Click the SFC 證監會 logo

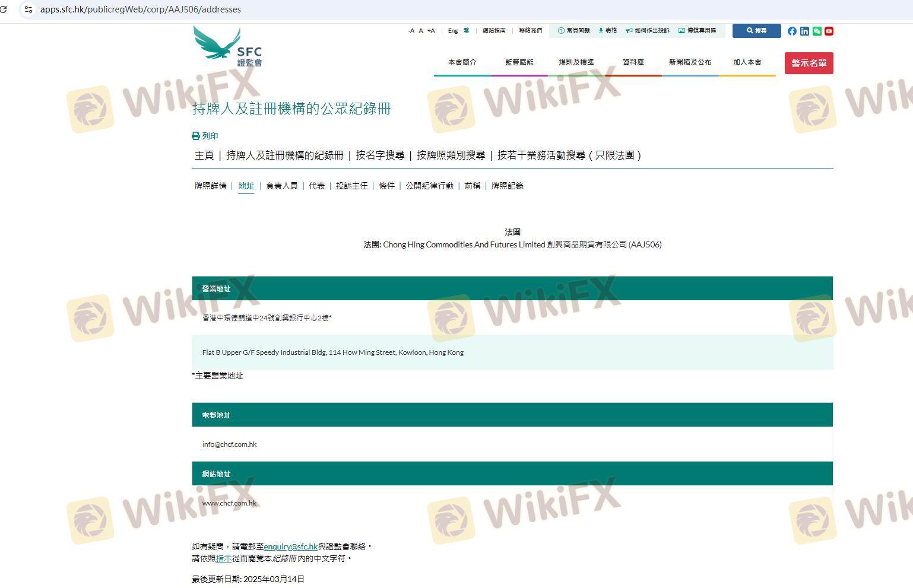coord(228,46)
